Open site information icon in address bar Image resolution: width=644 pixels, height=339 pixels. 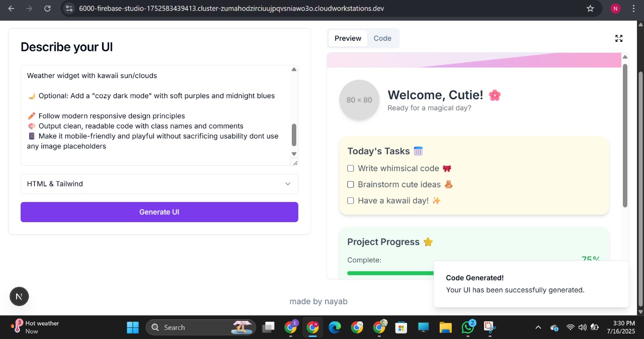click(x=70, y=9)
